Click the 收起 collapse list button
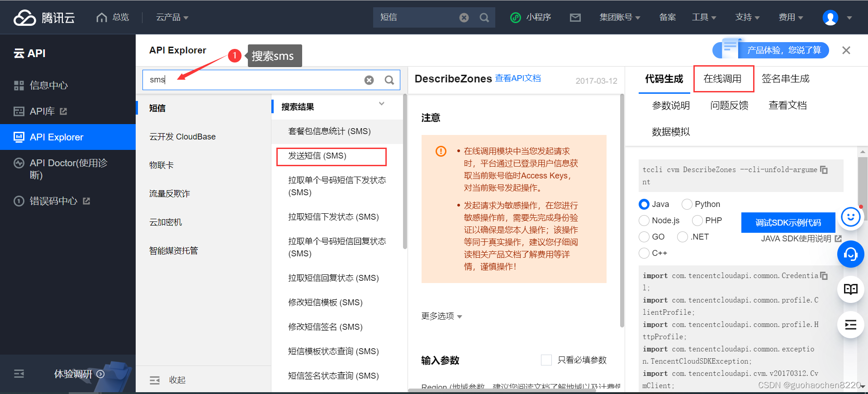This screenshot has height=394, width=868. coord(167,380)
